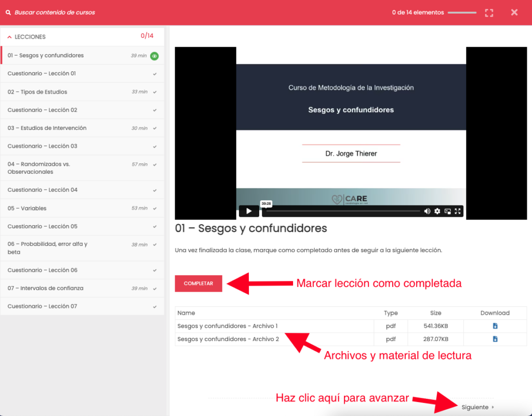Mute the video volume speaker icon
532x416 pixels.
point(427,211)
